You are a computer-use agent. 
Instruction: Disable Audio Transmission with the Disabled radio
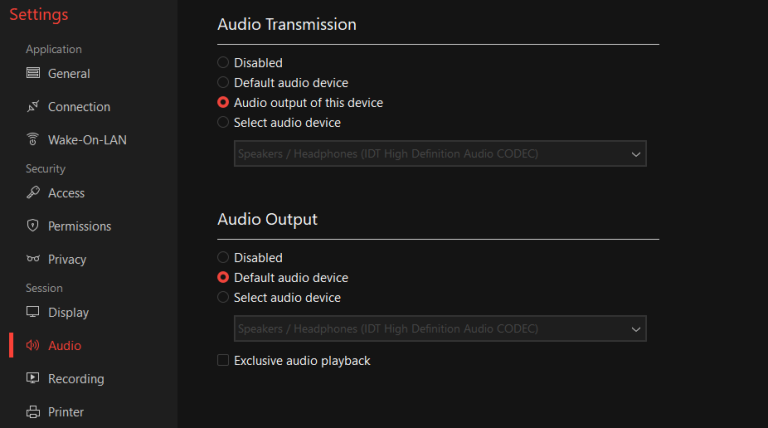[x=223, y=63]
